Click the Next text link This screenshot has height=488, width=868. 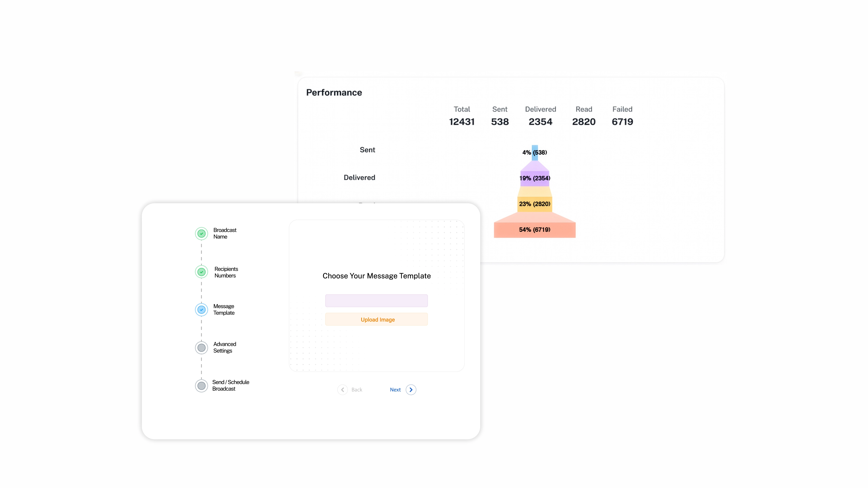pyautogui.click(x=395, y=390)
